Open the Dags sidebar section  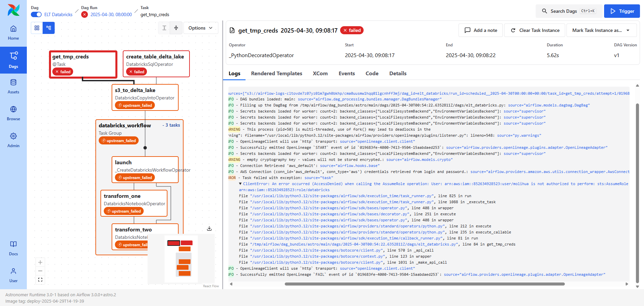point(13,60)
